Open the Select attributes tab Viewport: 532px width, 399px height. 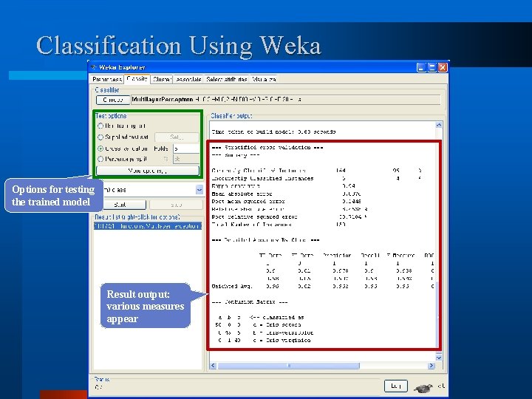pos(227,79)
